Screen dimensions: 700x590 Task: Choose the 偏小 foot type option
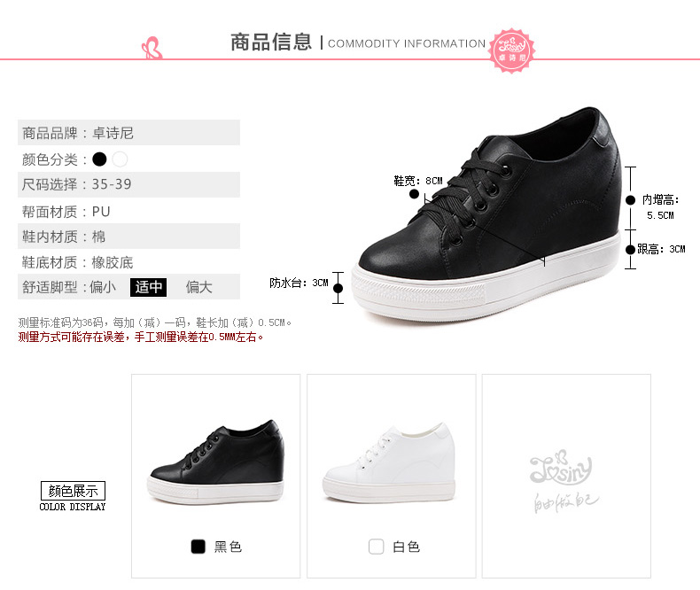pyautogui.click(x=103, y=287)
